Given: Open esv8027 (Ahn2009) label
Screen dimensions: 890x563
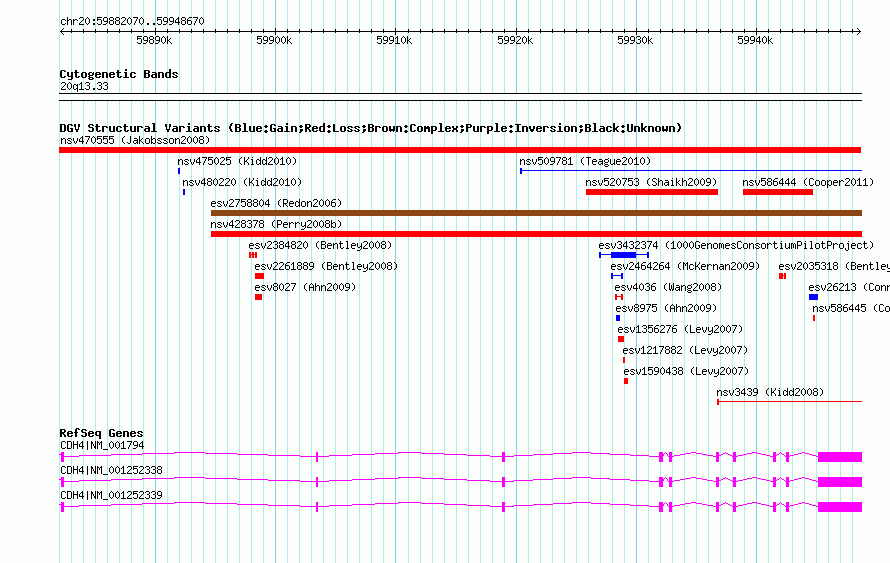Looking at the screenshot, I should click(305, 287).
